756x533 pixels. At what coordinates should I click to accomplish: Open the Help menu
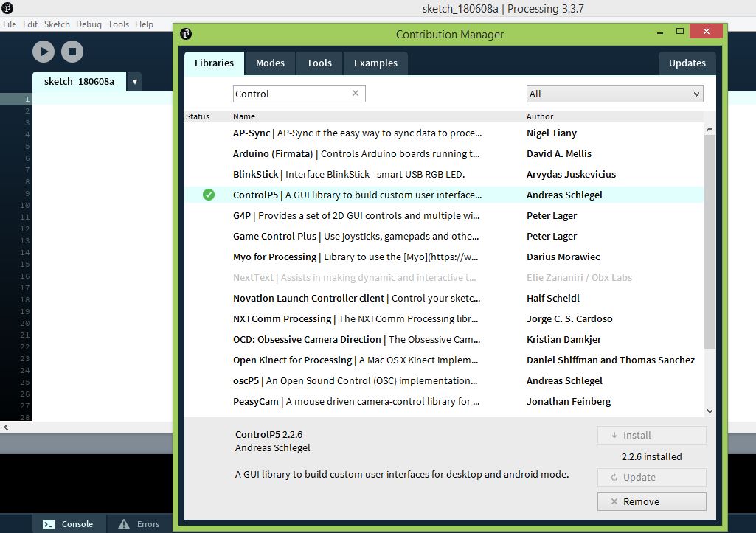144,24
